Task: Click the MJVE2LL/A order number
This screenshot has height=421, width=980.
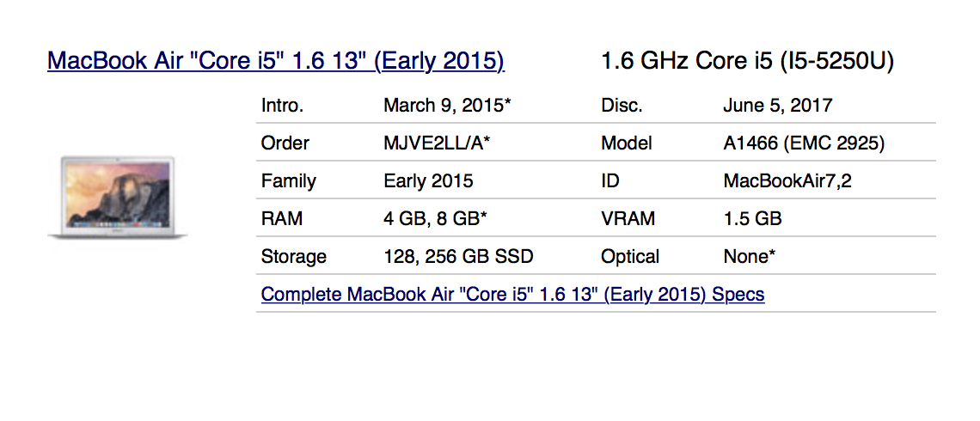Action: 437,143
